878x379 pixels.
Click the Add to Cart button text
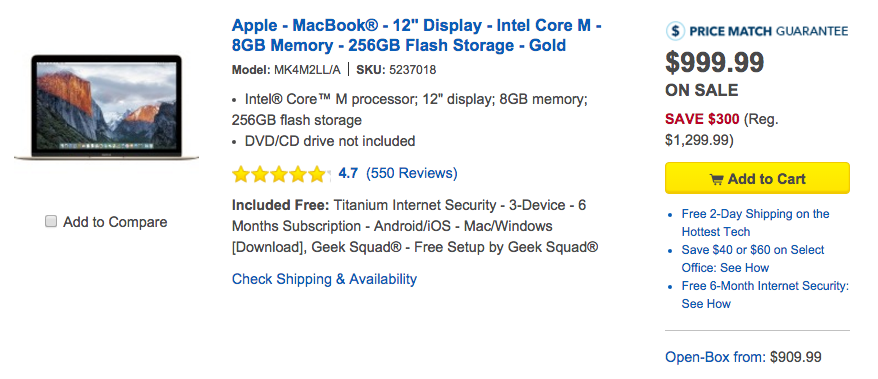(767, 179)
